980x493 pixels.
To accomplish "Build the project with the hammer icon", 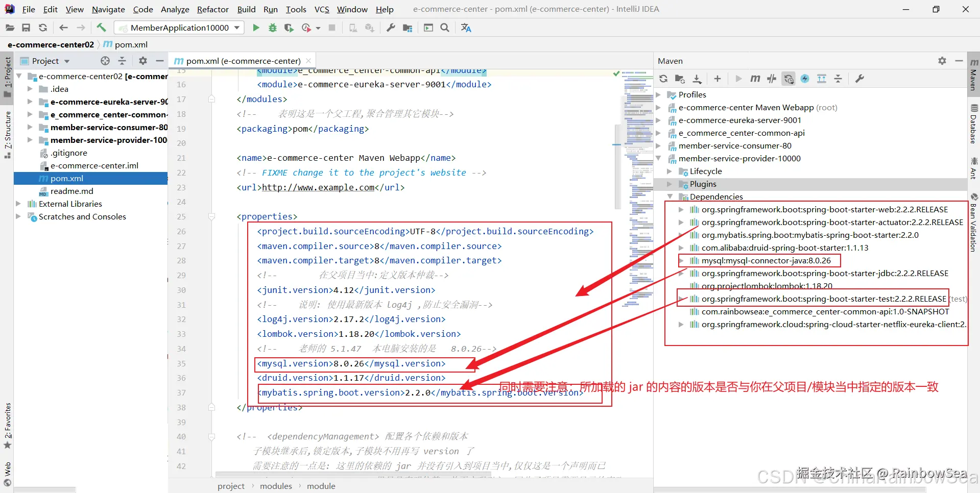I will pos(101,28).
